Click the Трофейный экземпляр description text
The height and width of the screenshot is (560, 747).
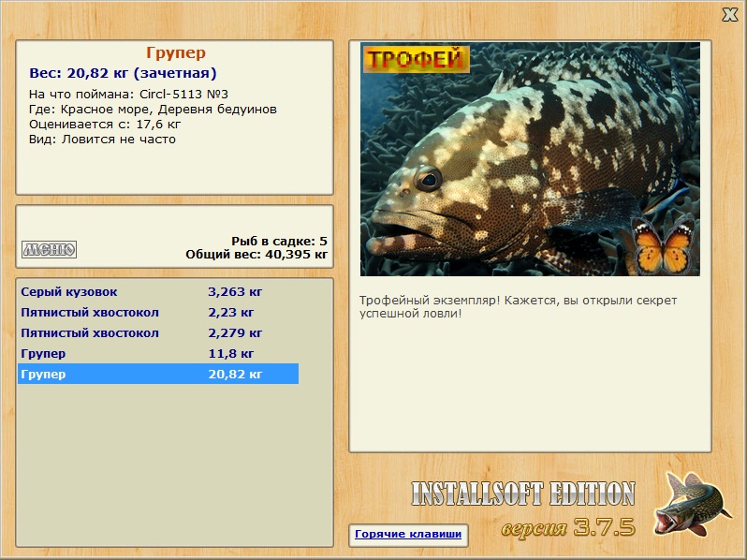coord(518,307)
